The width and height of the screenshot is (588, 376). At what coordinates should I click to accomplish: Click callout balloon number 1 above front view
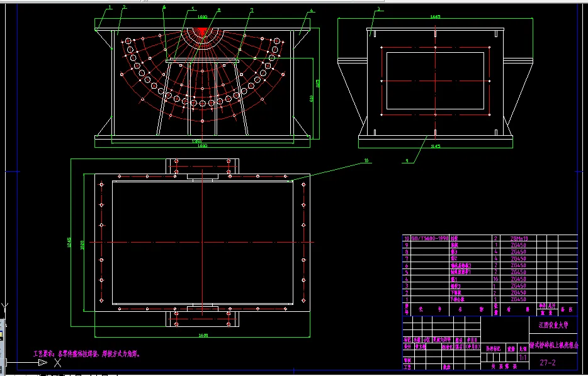click(110, 7)
